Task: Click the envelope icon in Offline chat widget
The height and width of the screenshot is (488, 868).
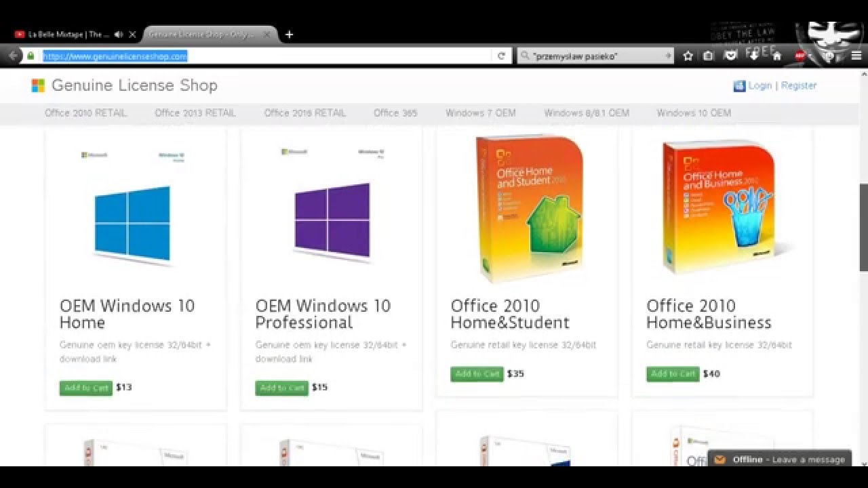Action: tap(719, 460)
